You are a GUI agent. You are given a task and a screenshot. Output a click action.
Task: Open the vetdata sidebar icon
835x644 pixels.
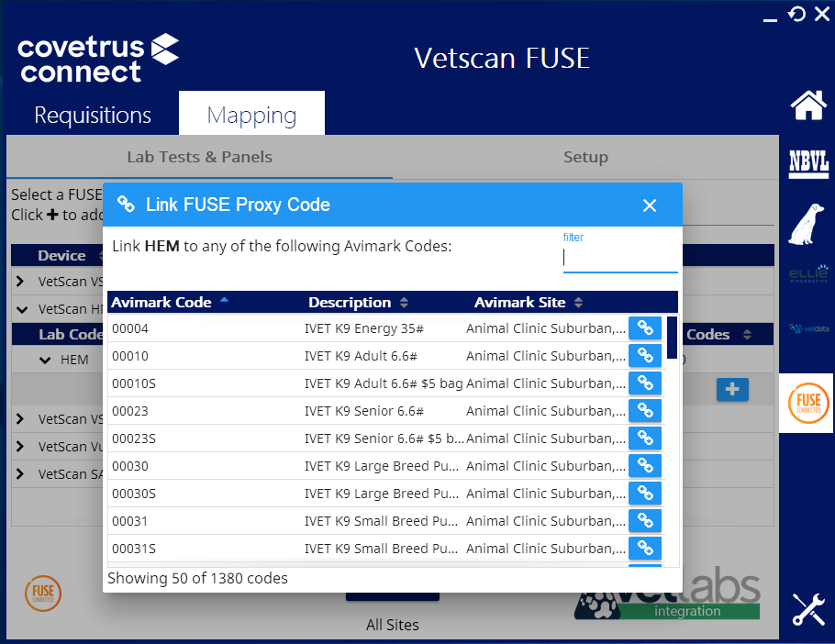pyautogui.click(x=808, y=328)
